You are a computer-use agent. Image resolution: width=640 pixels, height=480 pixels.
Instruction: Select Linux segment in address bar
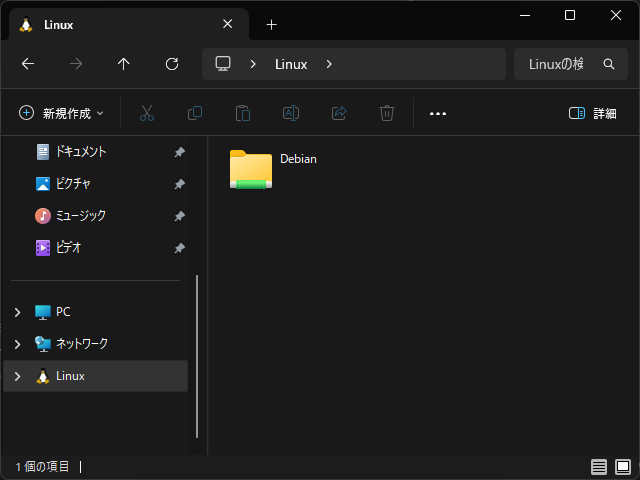click(291, 64)
